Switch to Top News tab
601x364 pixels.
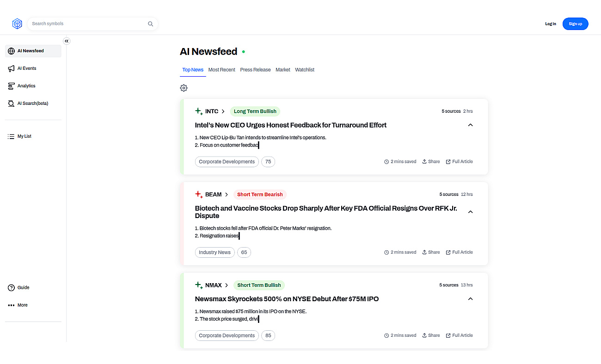(x=193, y=70)
